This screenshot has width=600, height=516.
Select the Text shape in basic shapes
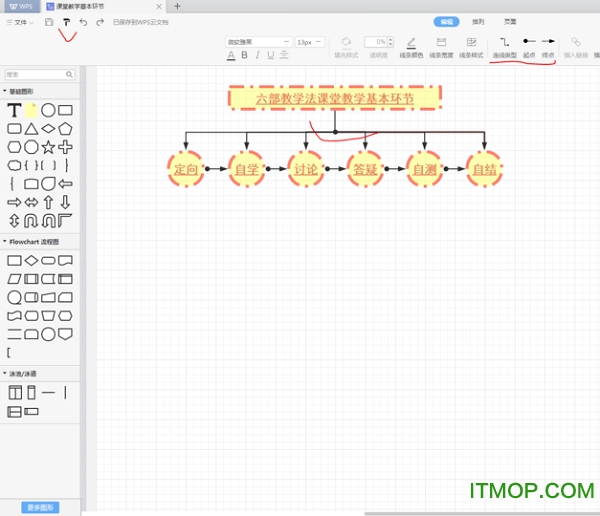[14, 110]
